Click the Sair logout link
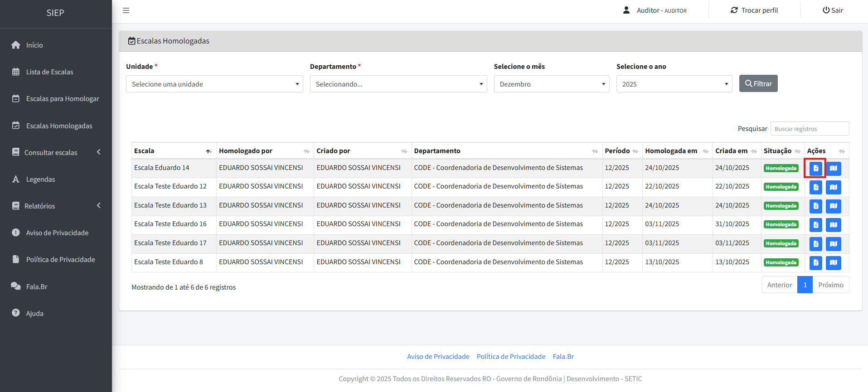Image resolution: width=868 pixels, height=392 pixels. (x=833, y=10)
